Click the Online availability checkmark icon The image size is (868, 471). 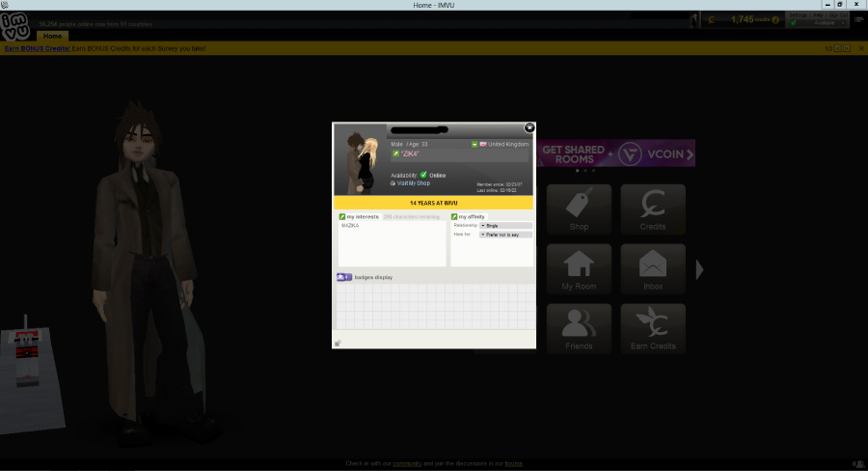[x=423, y=175]
